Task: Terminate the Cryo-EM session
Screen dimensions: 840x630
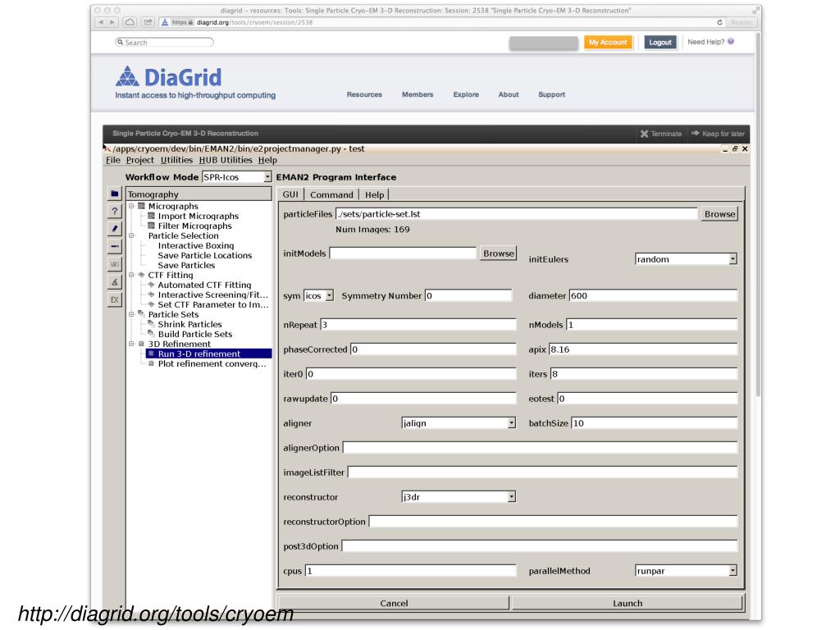Action: click(x=661, y=134)
